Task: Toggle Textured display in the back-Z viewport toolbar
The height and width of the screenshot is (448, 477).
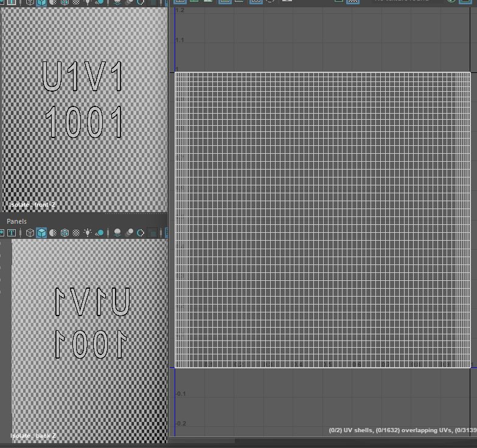Action: [76, 233]
